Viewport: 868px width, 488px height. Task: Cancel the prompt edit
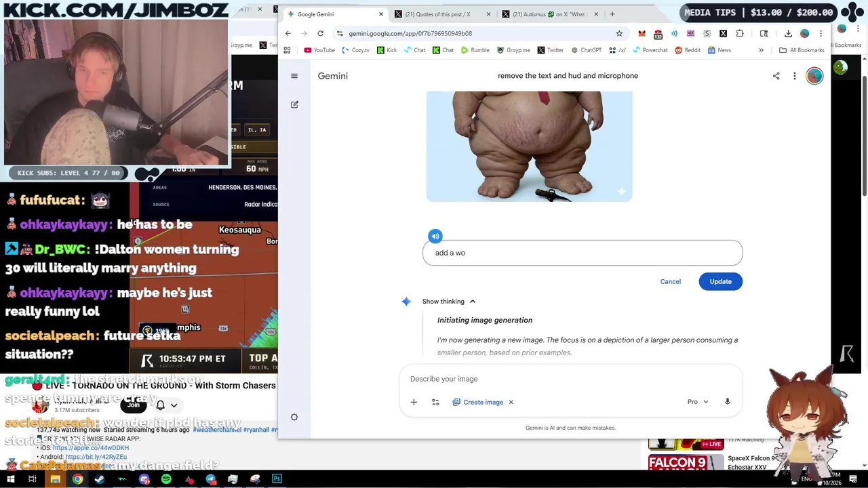click(x=671, y=282)
